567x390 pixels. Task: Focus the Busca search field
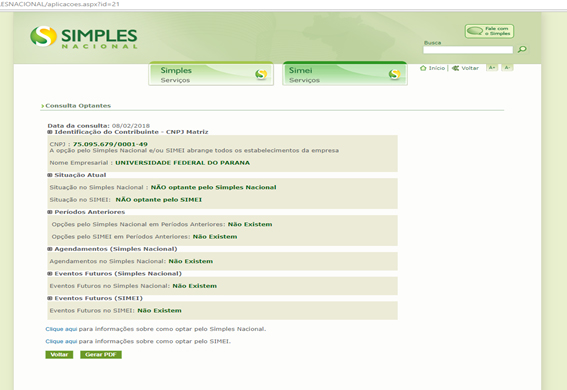pos(468,50)
